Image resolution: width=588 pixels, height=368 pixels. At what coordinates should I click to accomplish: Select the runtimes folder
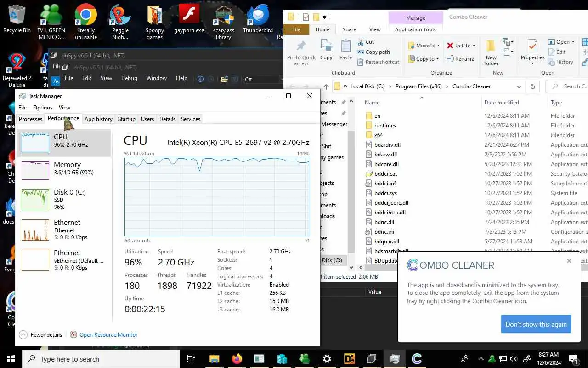coord(385,126)
